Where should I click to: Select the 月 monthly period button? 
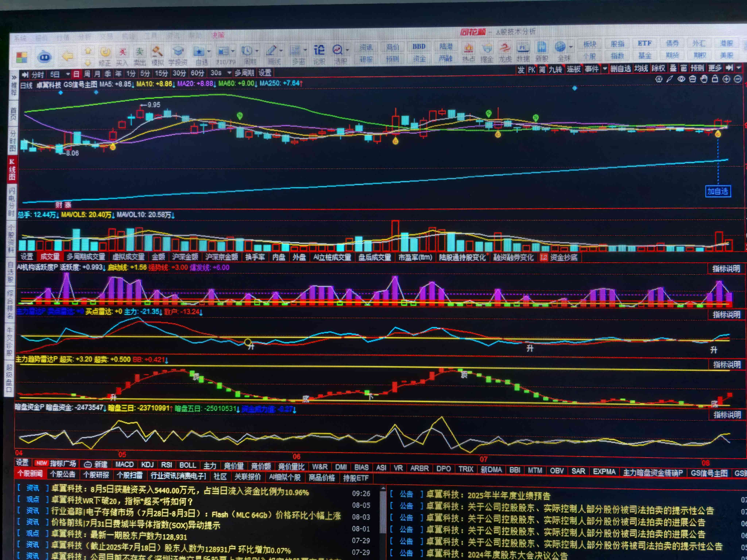[97, 74]
